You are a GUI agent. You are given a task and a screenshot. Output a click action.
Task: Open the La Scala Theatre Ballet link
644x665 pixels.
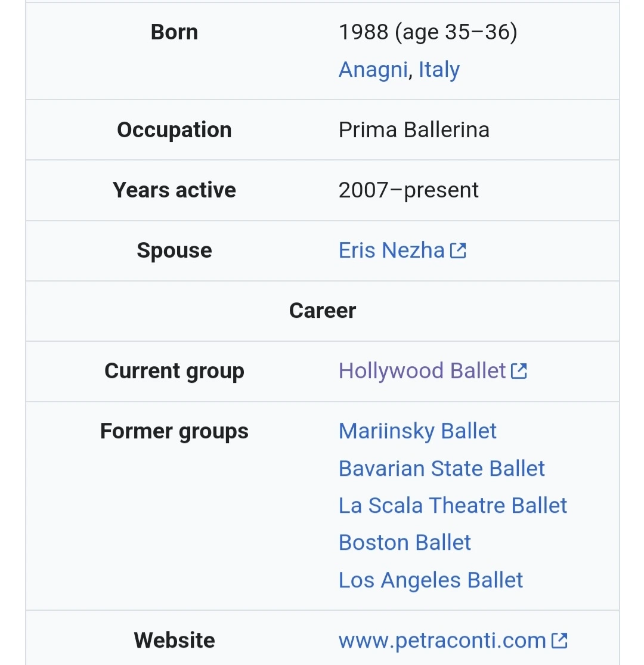pos(453,506)
